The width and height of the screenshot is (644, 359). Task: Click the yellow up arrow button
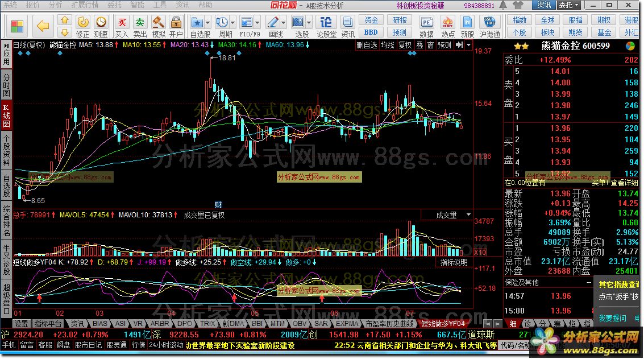(x=64, y=20)
